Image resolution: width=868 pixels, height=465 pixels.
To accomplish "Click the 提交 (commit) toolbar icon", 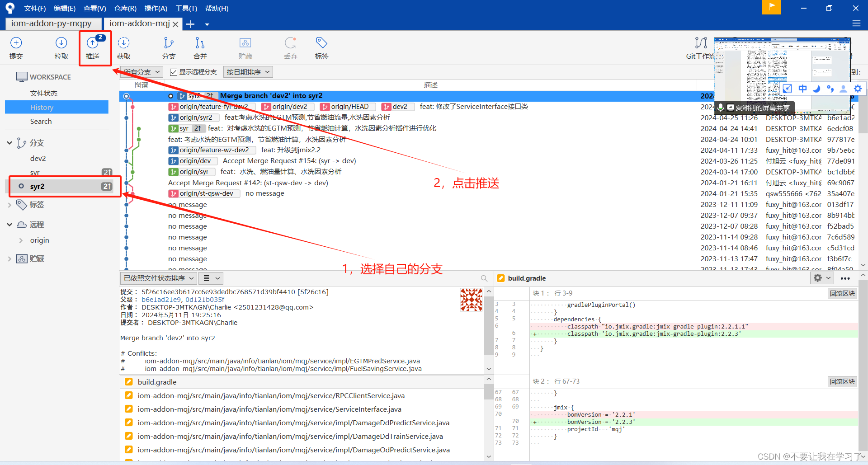I will point(16,47).
